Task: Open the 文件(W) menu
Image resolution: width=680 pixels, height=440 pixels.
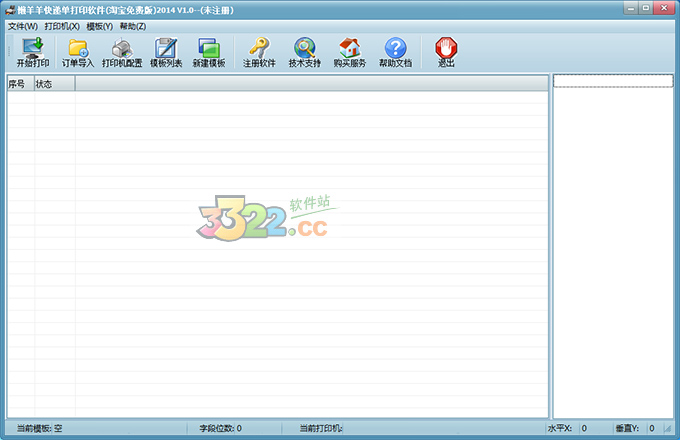Action: coord(22,26)
